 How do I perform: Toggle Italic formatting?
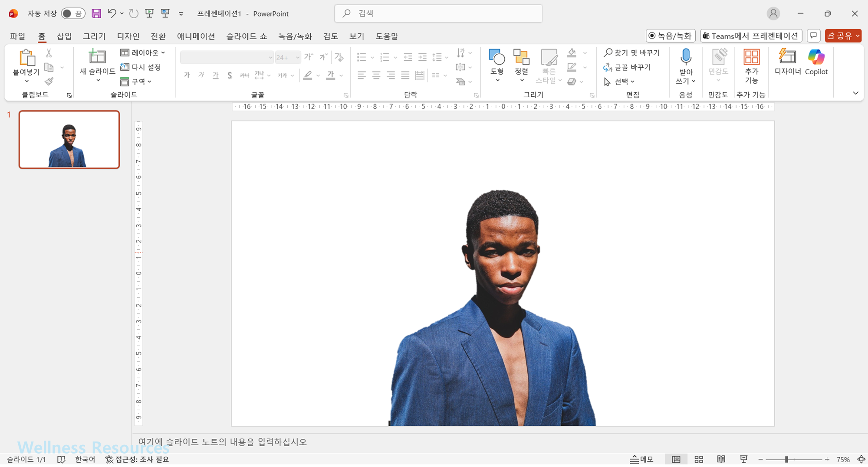[x=201, y=75]
